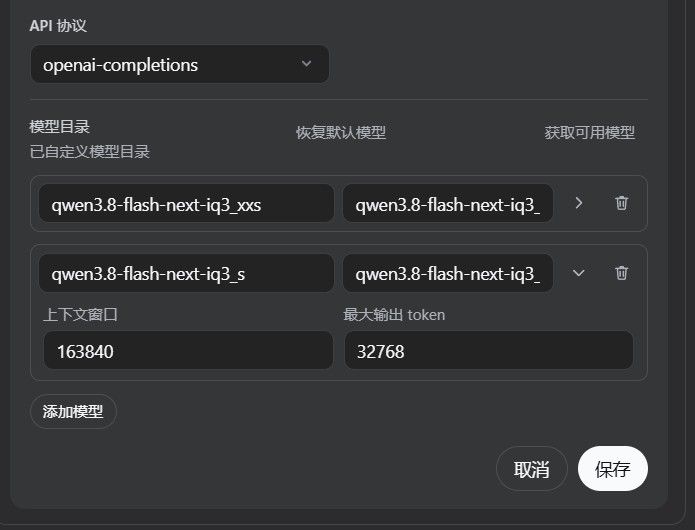Save settings with the 保存 button

pos(613,469)
